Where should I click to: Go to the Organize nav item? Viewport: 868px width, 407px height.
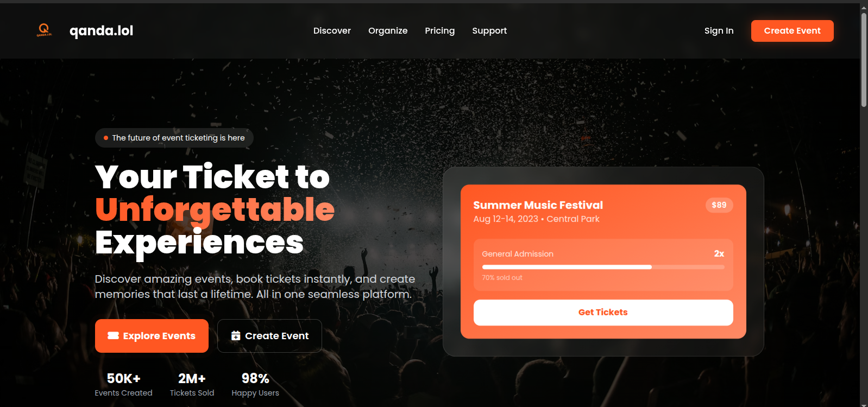point(388,31)
